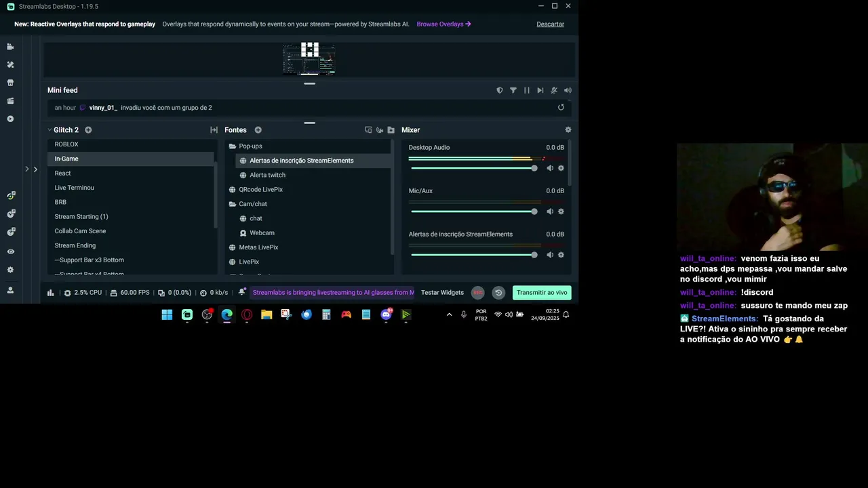Select the React scene
868x488 pixels.
(131, 174)
